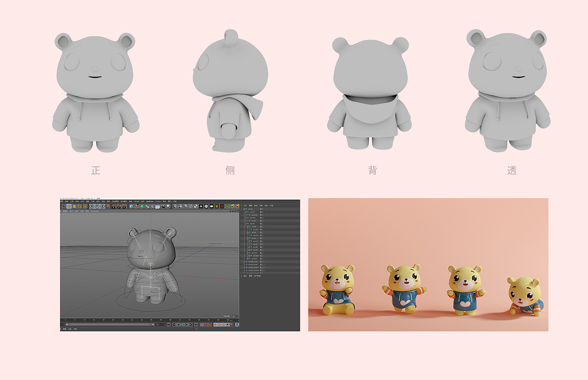Collapse the joint15 node
588x380 pixels.
click(x=249, y=241)
